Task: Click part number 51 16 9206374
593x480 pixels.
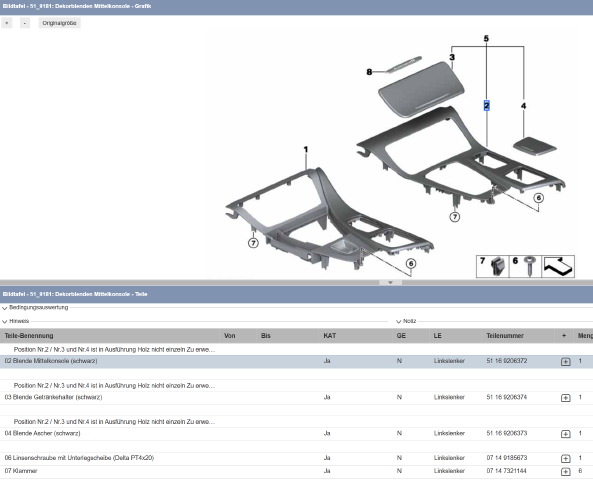Action: tap(506, 397)
